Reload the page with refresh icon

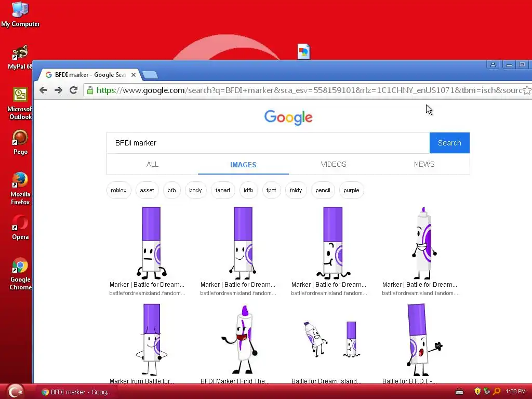click(x=73, y=90)
